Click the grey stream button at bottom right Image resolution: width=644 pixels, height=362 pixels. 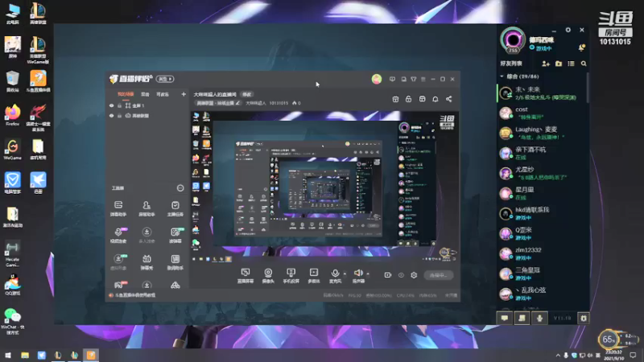[438, 275]
